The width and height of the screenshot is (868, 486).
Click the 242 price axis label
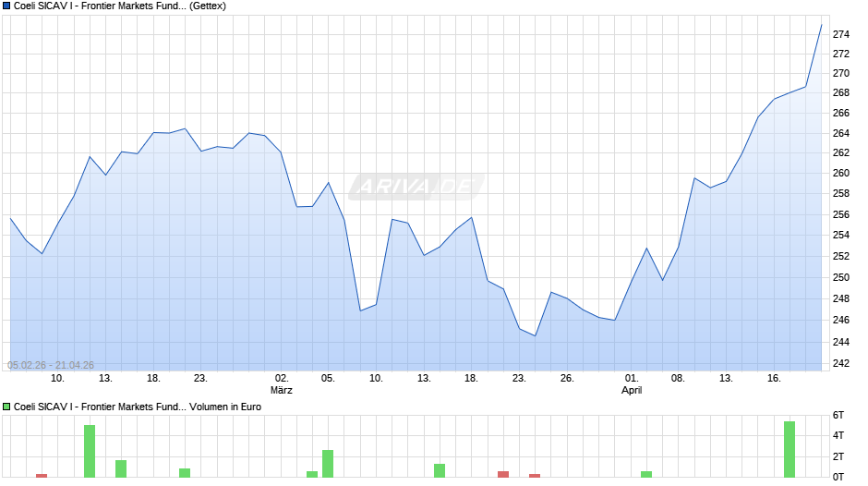tap(841, 363)
